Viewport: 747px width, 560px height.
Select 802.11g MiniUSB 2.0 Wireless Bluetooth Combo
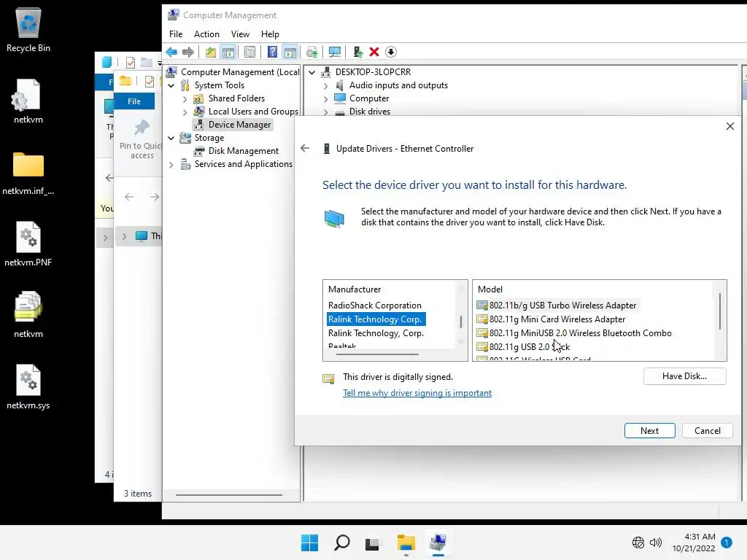575,332
